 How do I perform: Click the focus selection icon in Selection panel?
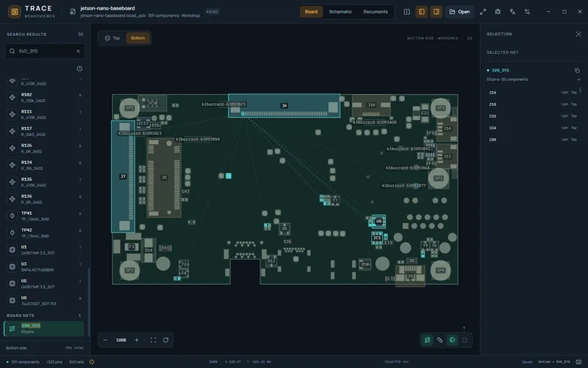tap(578, 34)
